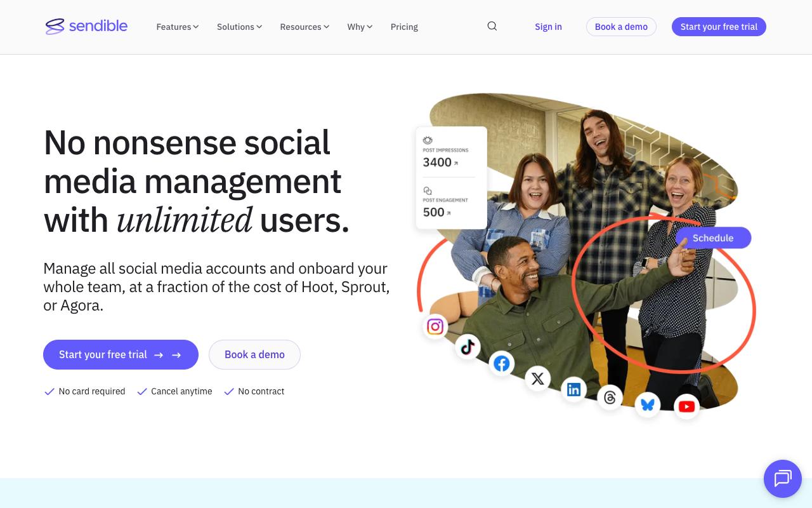Screen dimensions: 812x508
Task: Click the Threads icon
Action: pos(610,398)
